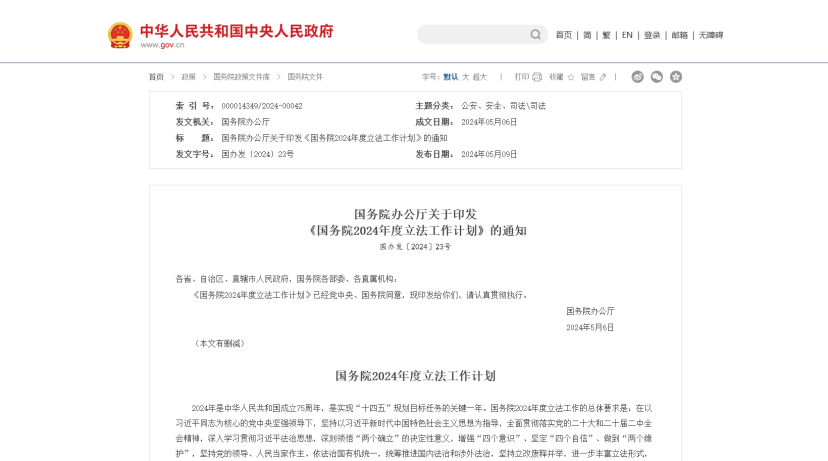Click the 成文日期 value 2024年05月06日
Screen dimensions: 828x461
489,122
